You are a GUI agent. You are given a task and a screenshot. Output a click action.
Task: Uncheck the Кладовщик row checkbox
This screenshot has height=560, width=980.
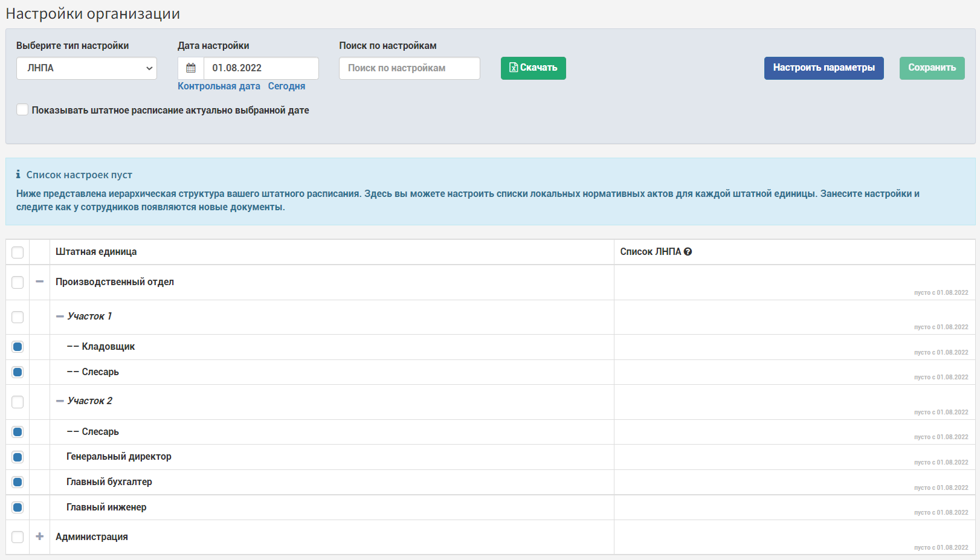[18, 347]
